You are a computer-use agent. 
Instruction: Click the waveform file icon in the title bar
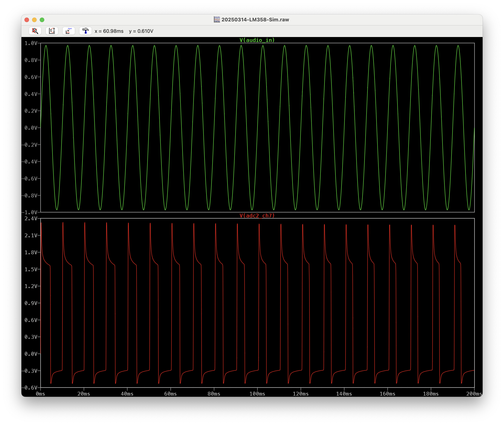pyautogui.click(x=217, y=19)
